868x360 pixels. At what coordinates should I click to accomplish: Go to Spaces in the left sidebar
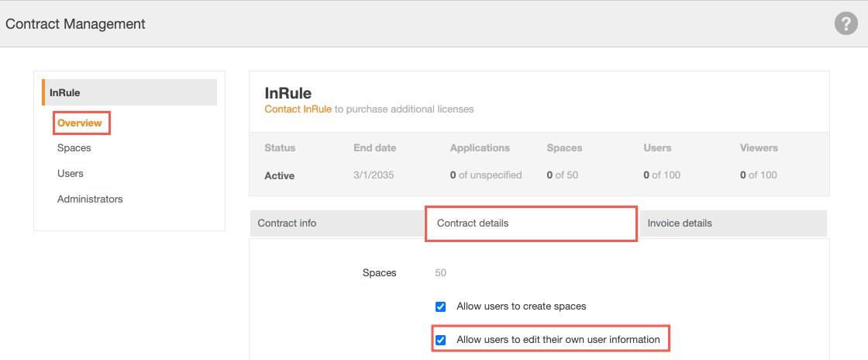(x=74, y=147)
